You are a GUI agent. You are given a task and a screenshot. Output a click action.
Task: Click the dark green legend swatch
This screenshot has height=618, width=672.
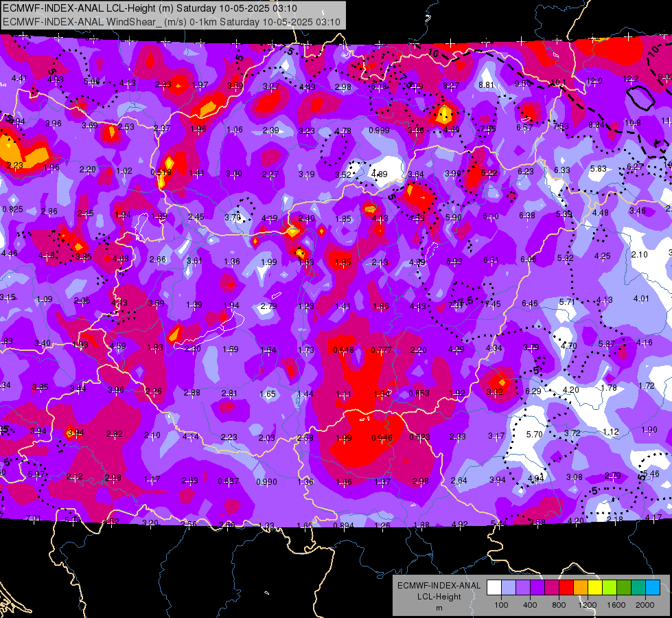(624, 587)
